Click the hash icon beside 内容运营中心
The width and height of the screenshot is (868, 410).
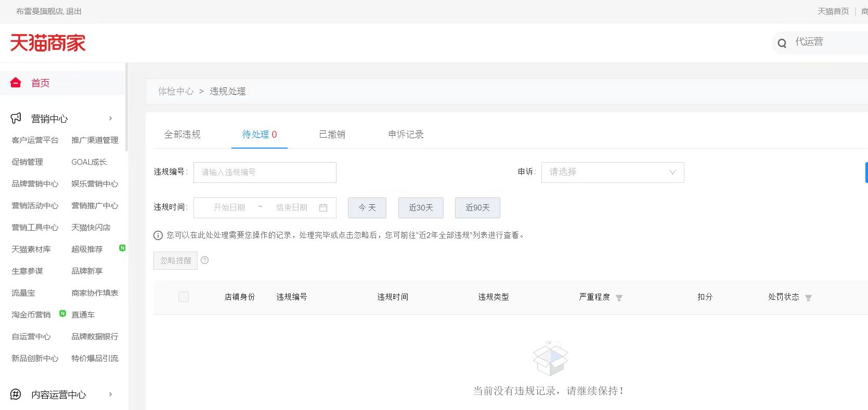coord(16,394)
